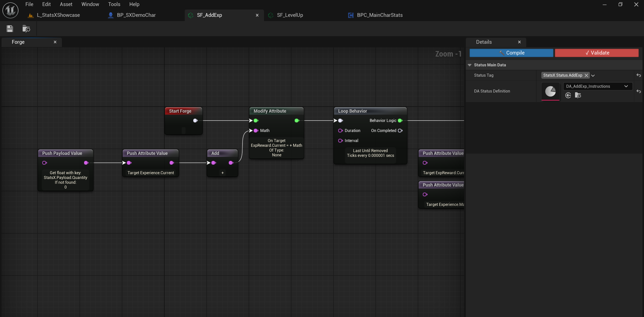This screenshot has width=644, height=317.
Task: Click Interval pin on Loop Behavior
Action: 340,141
